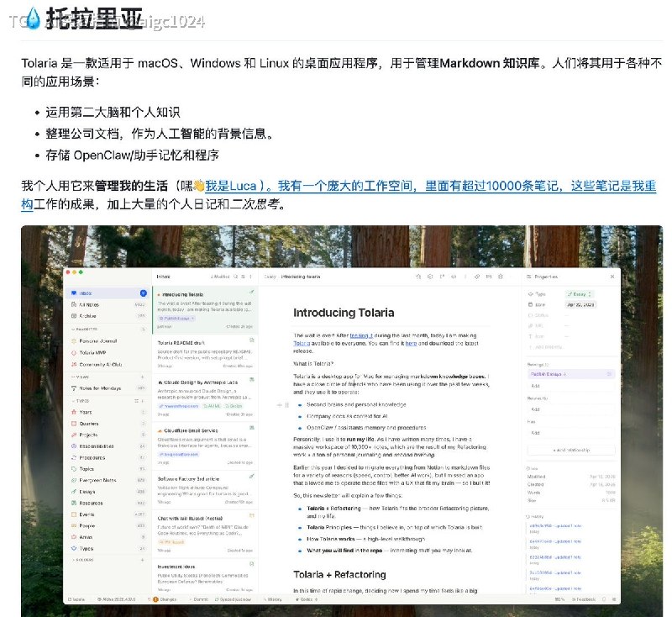Select the Responsibilities type in sidebar
Image resolution: width=672 pixels, height=617 pixels.
point(109,446)
